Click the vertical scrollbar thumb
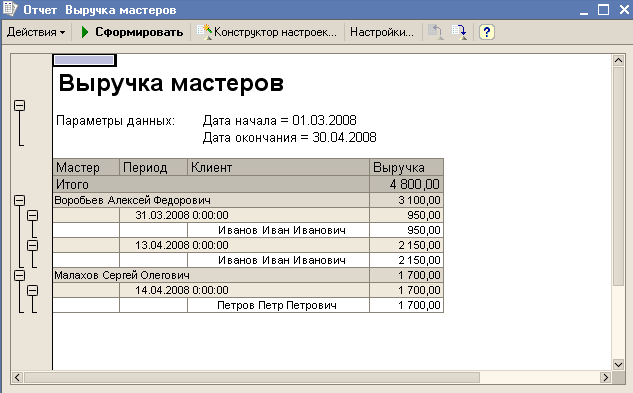633x393 pixels. pos(618,177)
